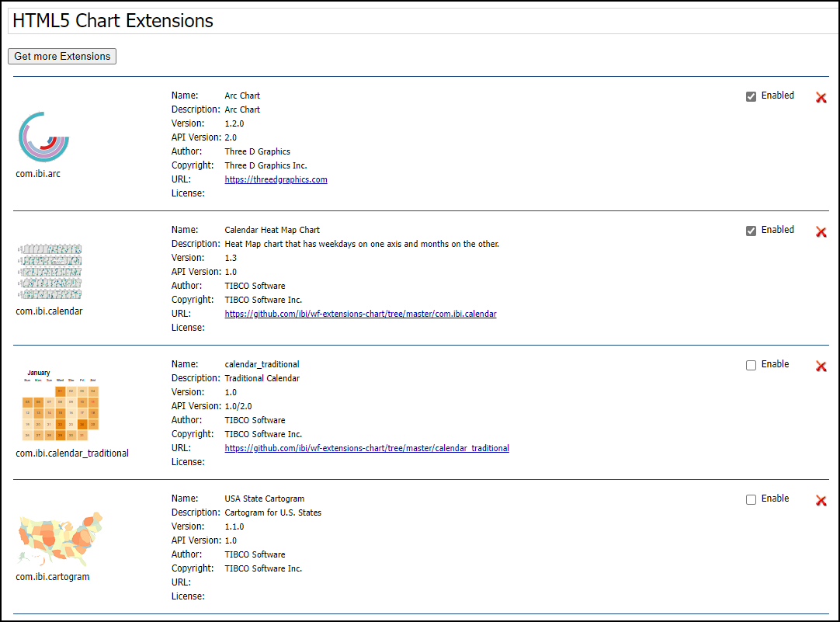Remove the Calendar Heat Map Chart extension
Viewport: 840px width, 622px height.
[x=821, y=232]
